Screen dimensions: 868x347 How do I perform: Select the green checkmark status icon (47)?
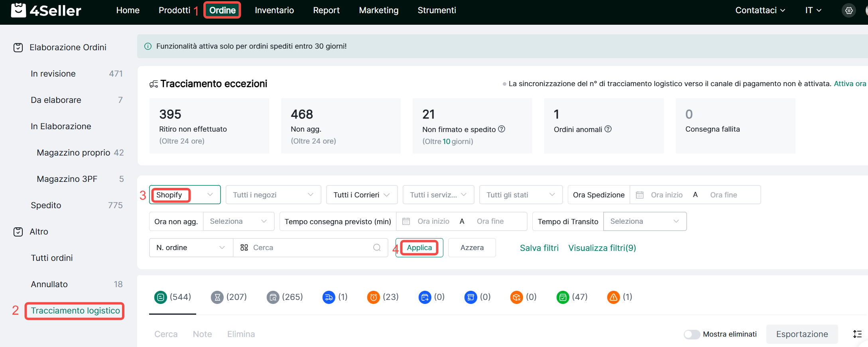[563, 297]
